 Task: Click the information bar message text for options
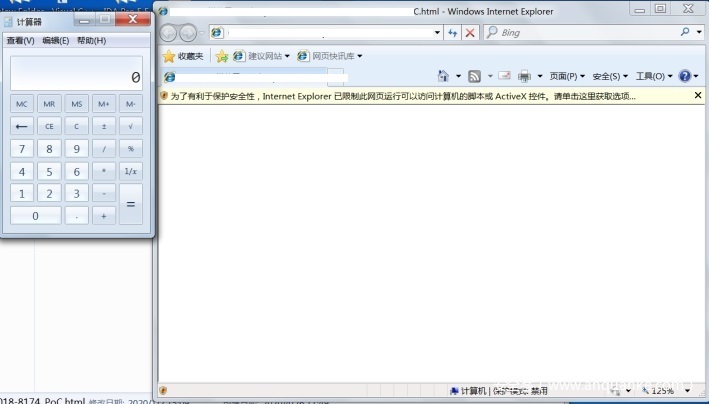pyautogui.click(x=403, y=96)
